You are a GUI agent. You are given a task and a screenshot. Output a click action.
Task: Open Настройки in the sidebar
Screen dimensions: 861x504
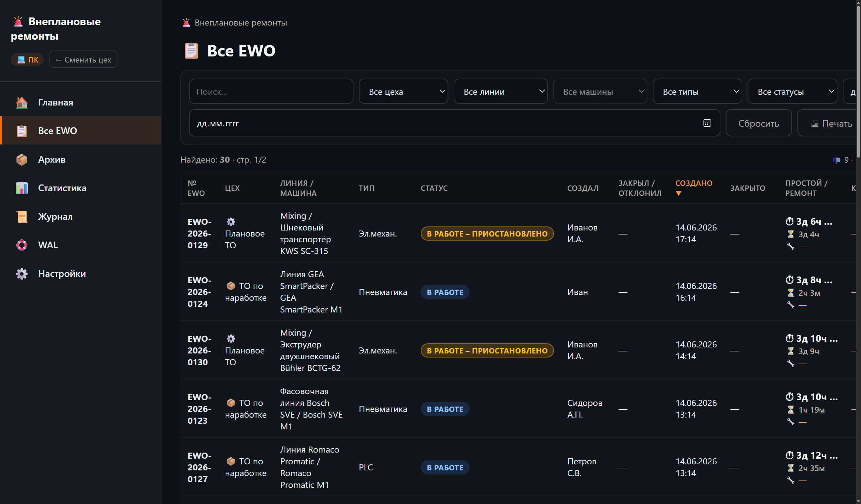pos(81,274)
